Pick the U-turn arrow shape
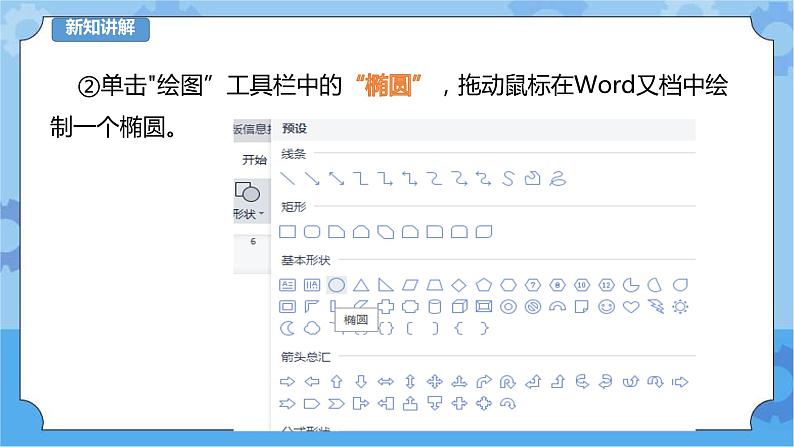Viewport: 794px width, 447px height. tap(508, 382)
